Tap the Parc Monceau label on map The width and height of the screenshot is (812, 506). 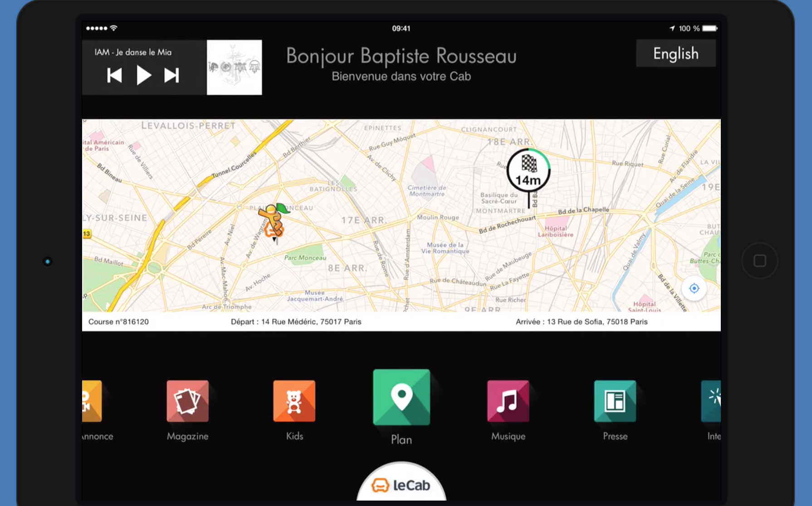point(305,258)
